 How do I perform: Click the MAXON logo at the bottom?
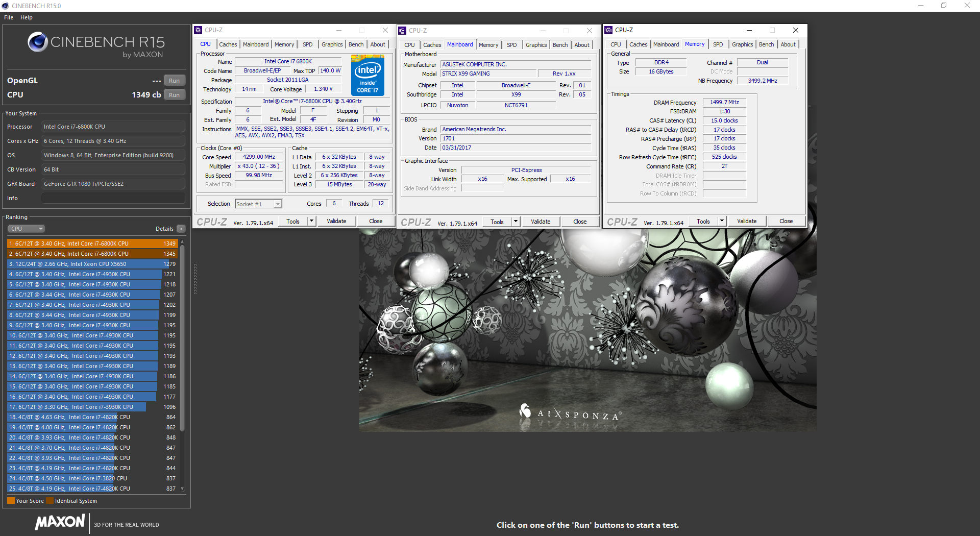click(60, 522)
